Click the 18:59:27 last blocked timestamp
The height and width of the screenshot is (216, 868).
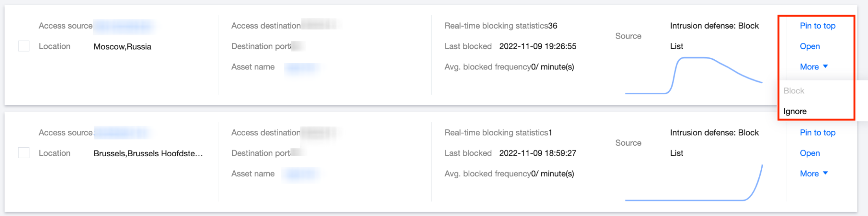point(537,153)
